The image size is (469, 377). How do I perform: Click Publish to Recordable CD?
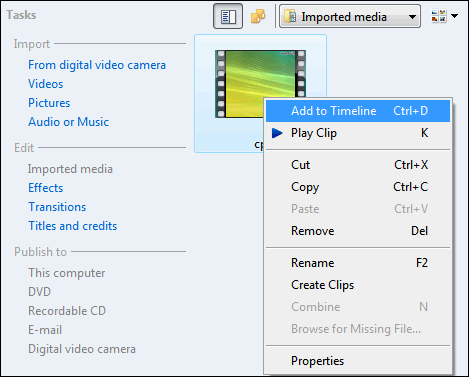67,311
